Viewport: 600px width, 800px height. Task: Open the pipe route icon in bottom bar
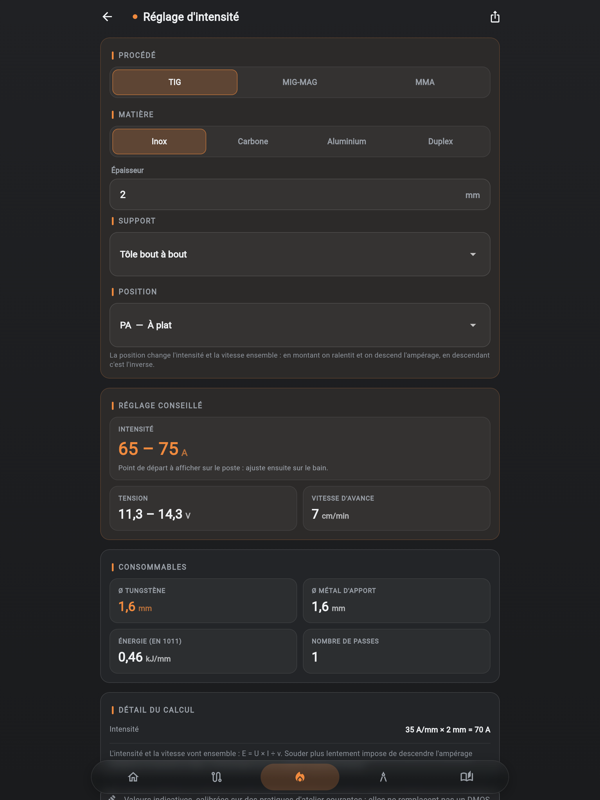216,777
